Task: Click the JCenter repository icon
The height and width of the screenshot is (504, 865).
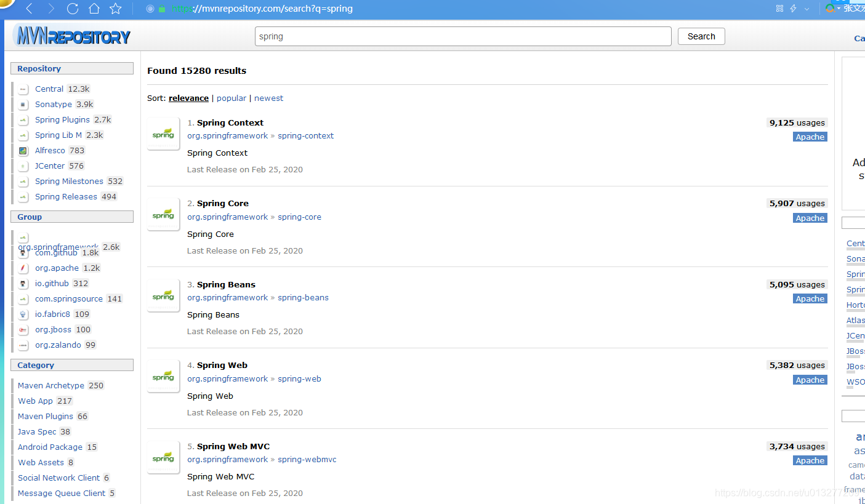Action: 23,166
